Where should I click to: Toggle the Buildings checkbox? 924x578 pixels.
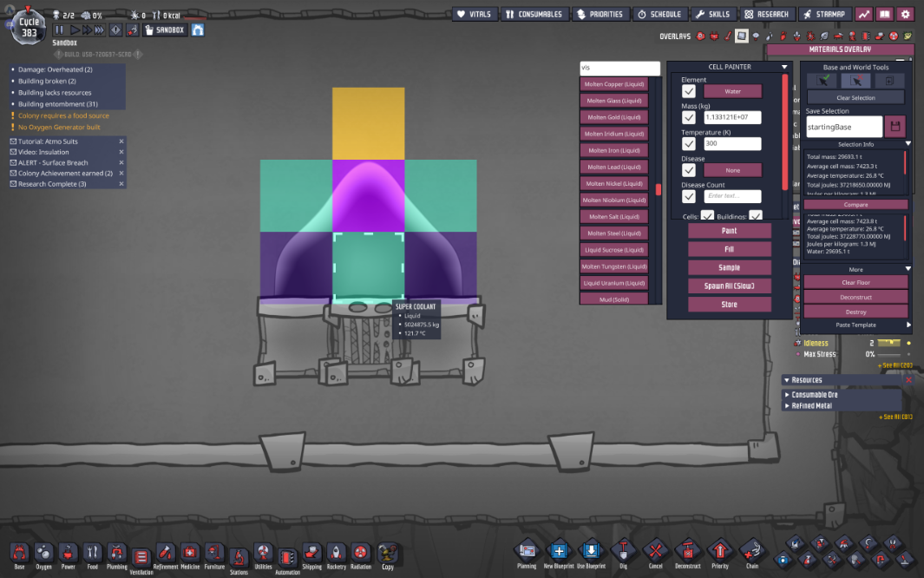coord(756,215)
